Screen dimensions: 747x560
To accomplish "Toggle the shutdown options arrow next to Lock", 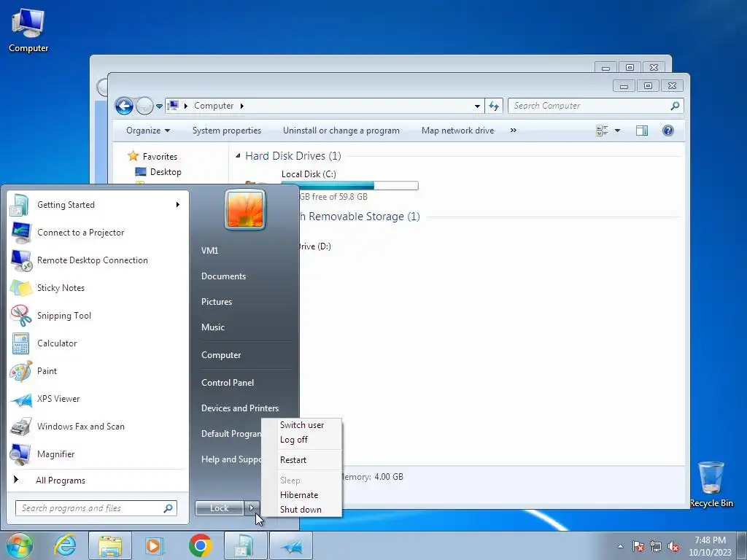I will pyautogui.click(x=252, y=508).
